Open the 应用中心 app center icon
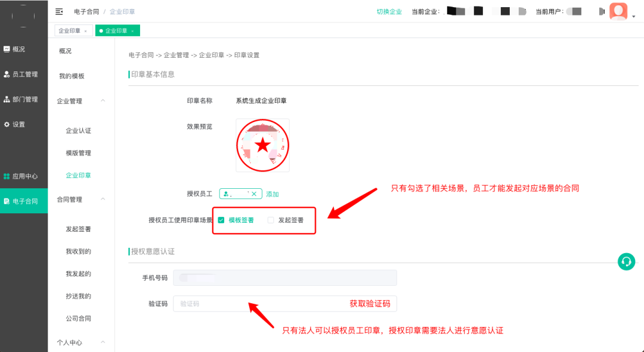 tap(8, 176)
